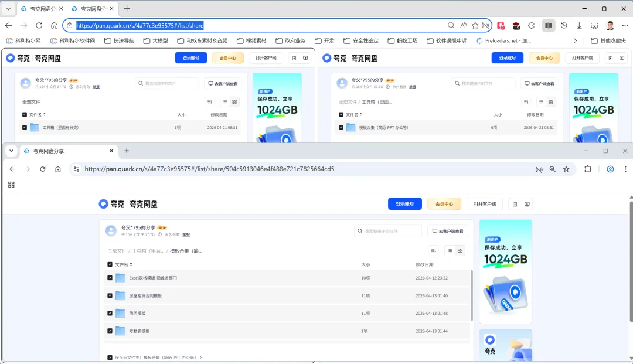Open profile icon in front window
This screenshot has height=364, width=633.
coord(610,169)
